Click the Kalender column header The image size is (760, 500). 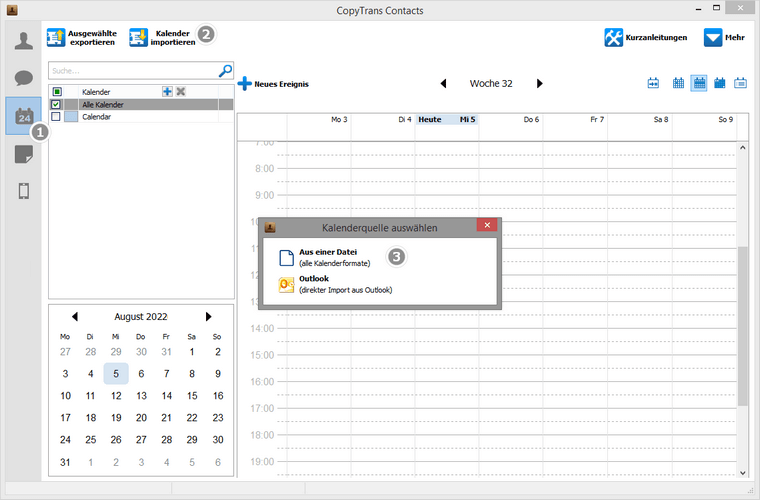pyautogui.click(x=96, y=92)
